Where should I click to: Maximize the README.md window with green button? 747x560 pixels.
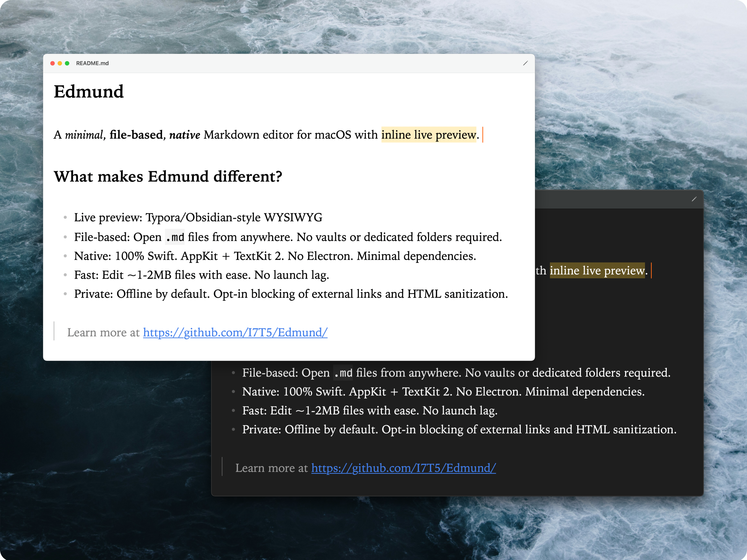pyautogui.click(x=67, y=63)
